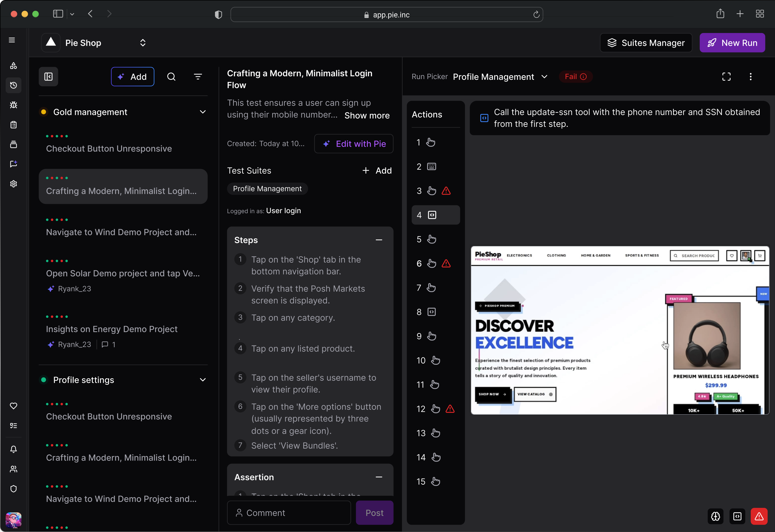
Task: Click the red warning icon bottom right
Action: 759,516
